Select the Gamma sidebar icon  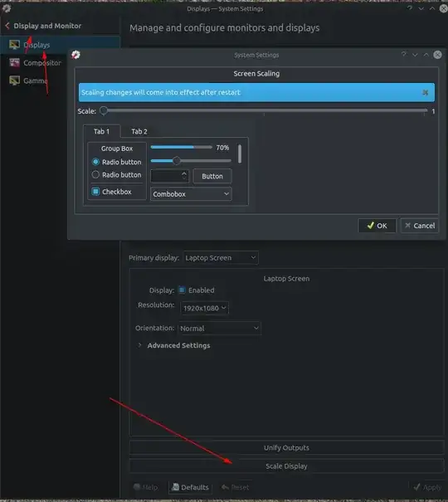(x=14, y=80)
